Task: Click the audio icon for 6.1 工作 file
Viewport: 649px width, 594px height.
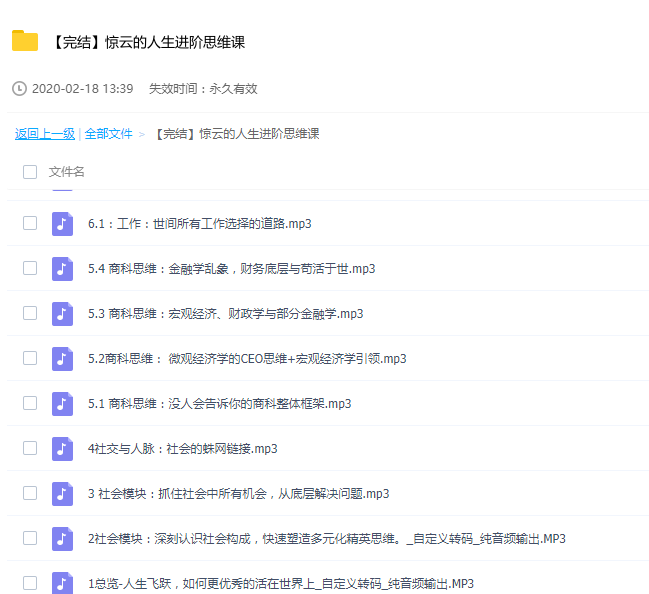Action: pos(62,224)
